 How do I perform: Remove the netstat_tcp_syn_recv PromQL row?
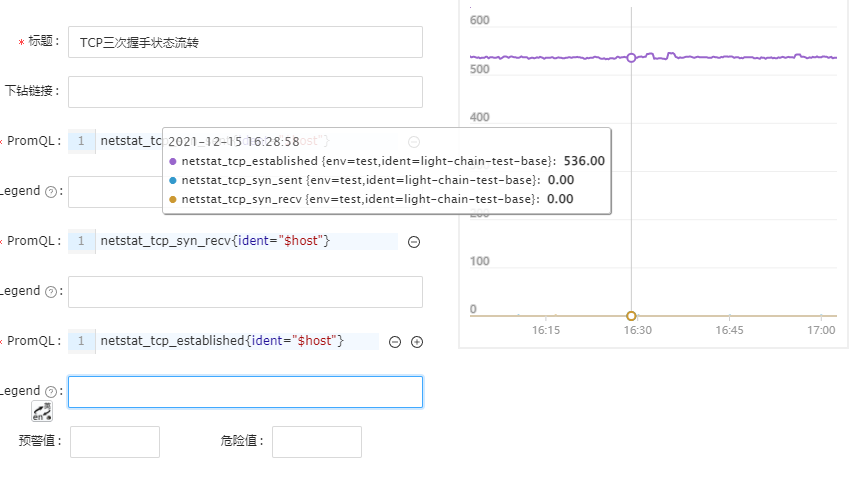pos(414,242)
